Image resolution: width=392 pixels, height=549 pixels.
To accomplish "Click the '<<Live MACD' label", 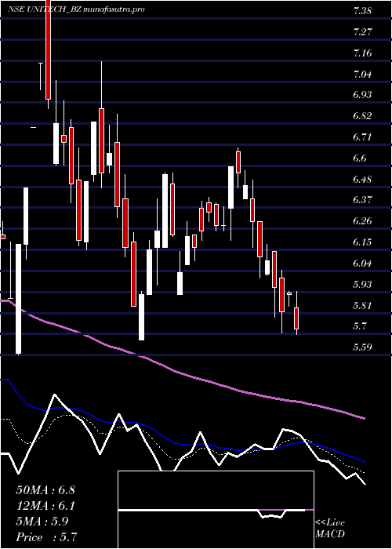I will pyautogui.click(x=330, y=528).
